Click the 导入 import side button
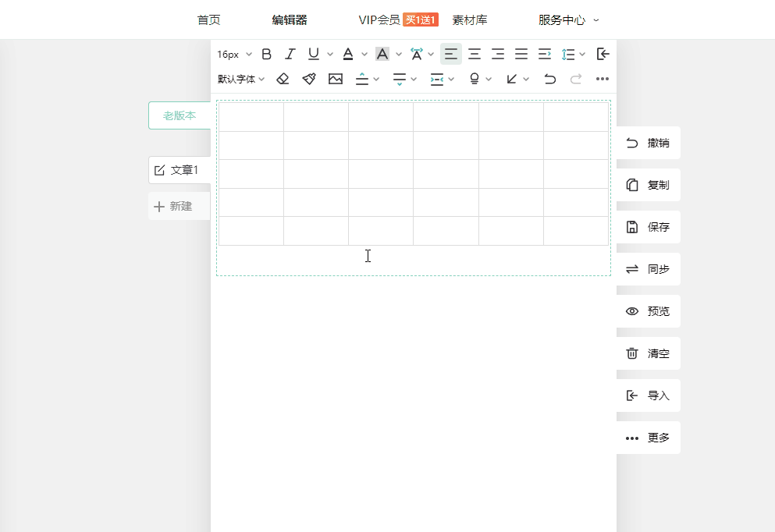Viewport: 775px width, 532px height. coord(649,395)
